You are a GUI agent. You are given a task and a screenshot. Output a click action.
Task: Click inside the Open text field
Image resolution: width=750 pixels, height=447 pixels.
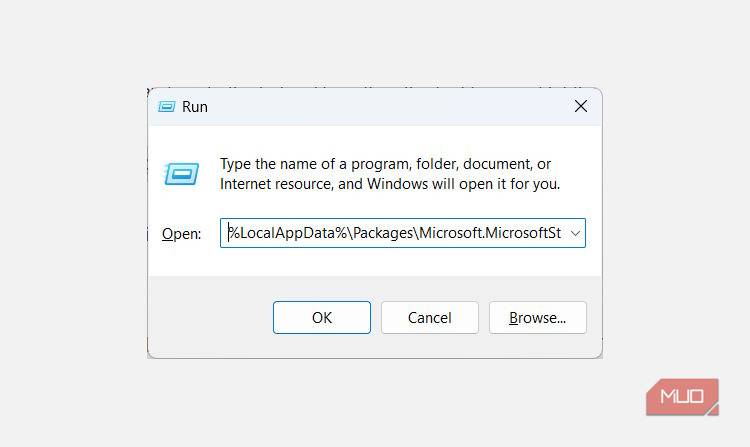[400, 233]
